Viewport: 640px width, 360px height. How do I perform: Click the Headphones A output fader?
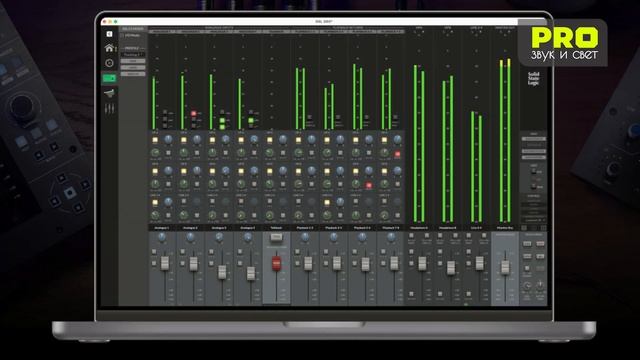tap(422, 263)
